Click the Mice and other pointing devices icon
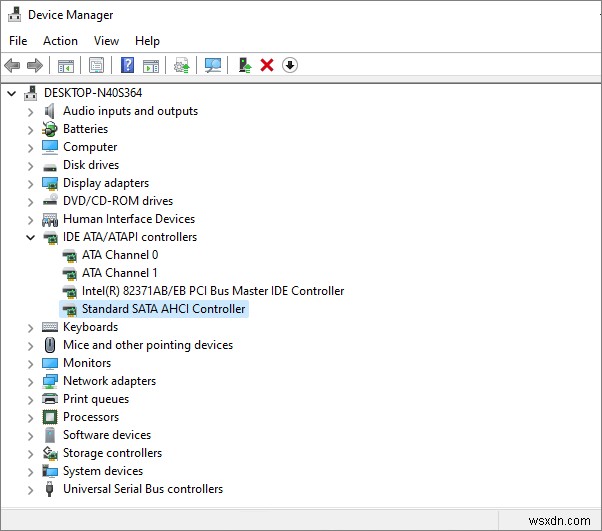Viewport: 602px width, 531px height. [50, 345]
